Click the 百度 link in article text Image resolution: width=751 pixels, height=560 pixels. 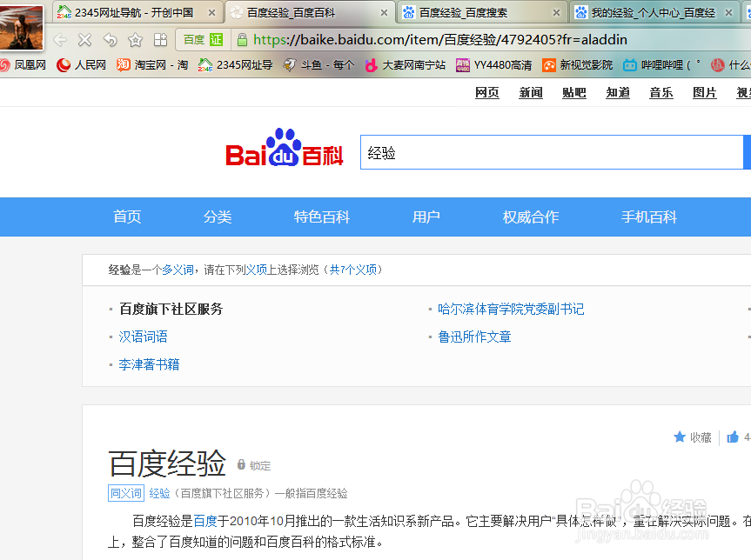[x=205, y=521]
